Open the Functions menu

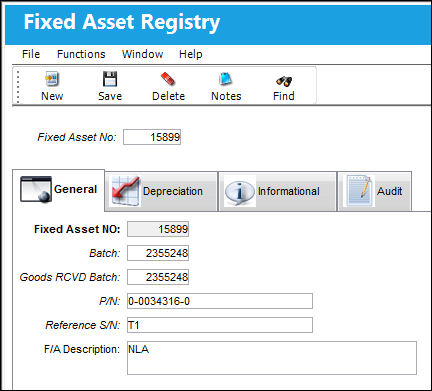pos(81,54)
